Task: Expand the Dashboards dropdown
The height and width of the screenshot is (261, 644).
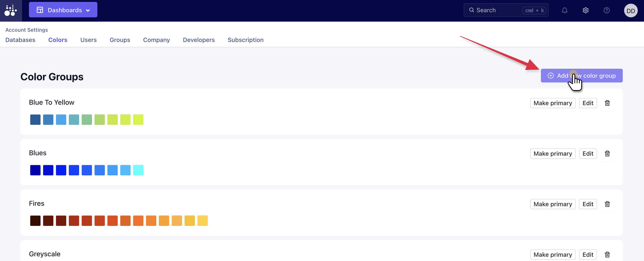Action: tap(63, 10)
